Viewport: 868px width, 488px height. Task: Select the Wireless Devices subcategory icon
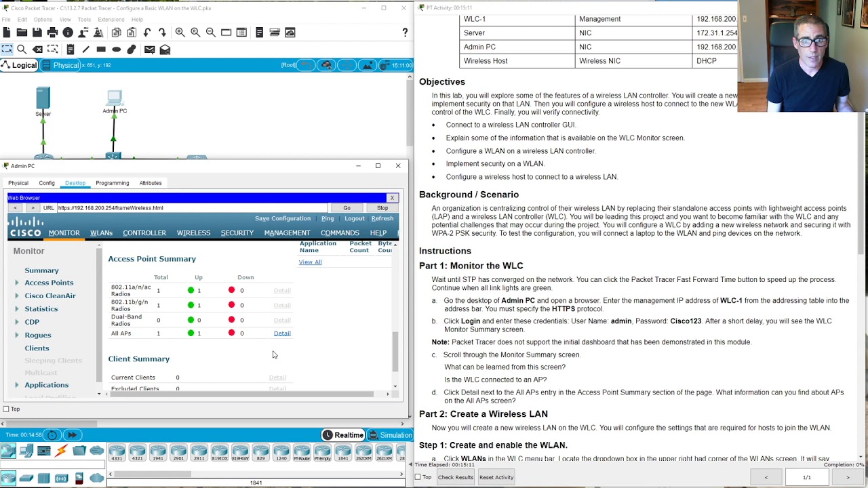(61, 479)
